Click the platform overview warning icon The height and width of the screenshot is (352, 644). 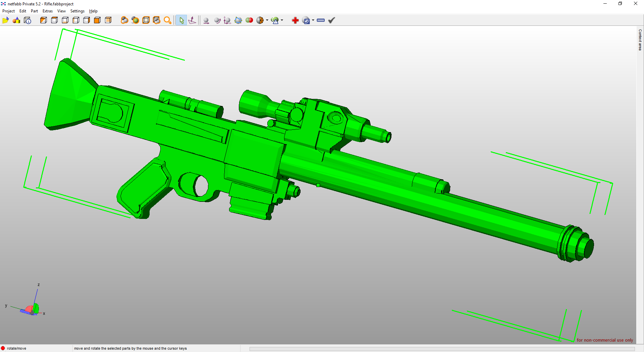pos(275,20)
